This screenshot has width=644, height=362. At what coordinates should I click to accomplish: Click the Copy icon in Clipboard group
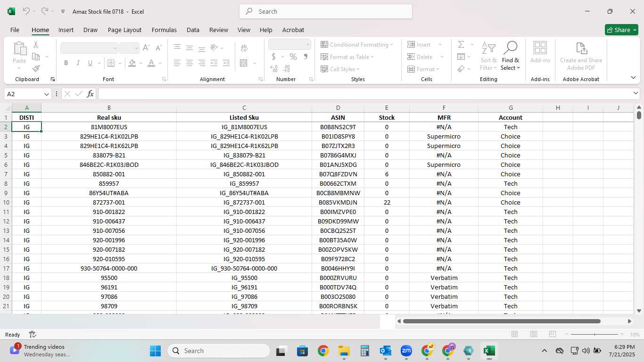[x=35, y=57]
